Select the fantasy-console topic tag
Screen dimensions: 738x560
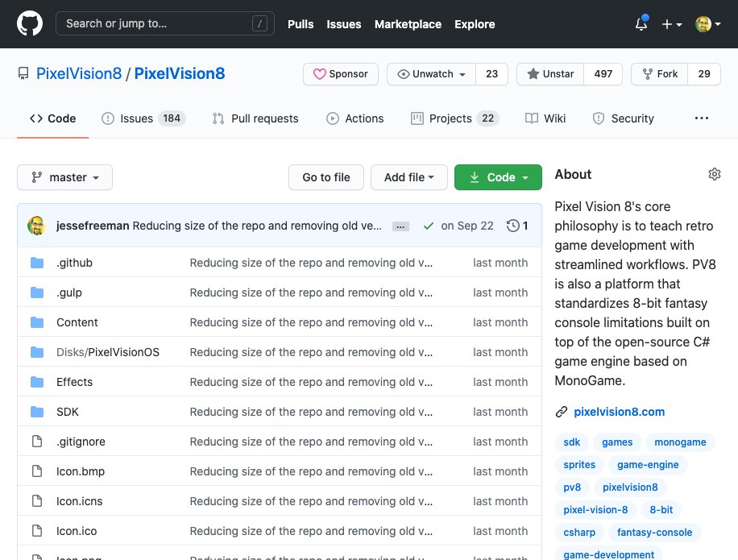655,533
